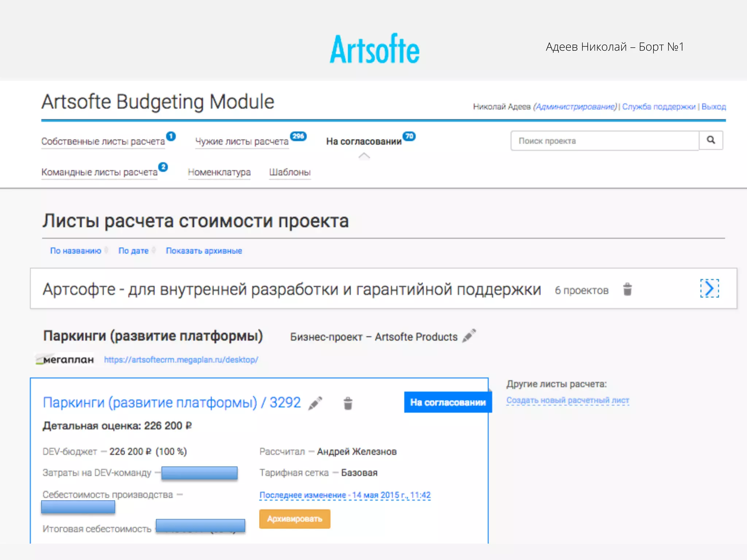The width and height of the screenshot is (747, 560).
Task: Click the Artsofte logo at the top
Action: click(374, 49)
